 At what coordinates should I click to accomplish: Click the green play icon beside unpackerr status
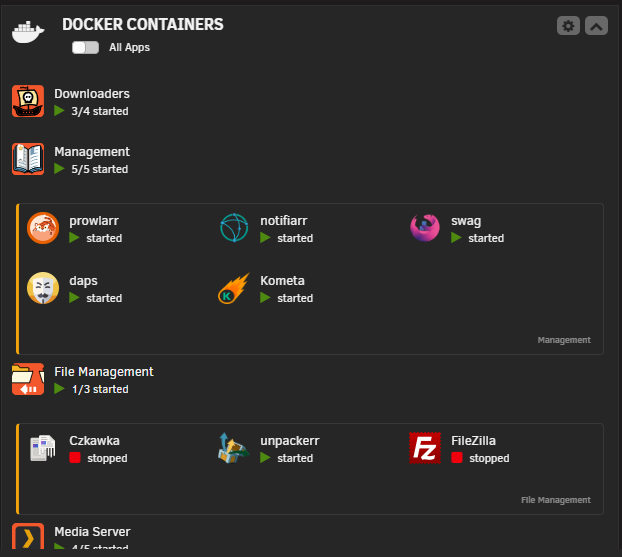(265, 458)
